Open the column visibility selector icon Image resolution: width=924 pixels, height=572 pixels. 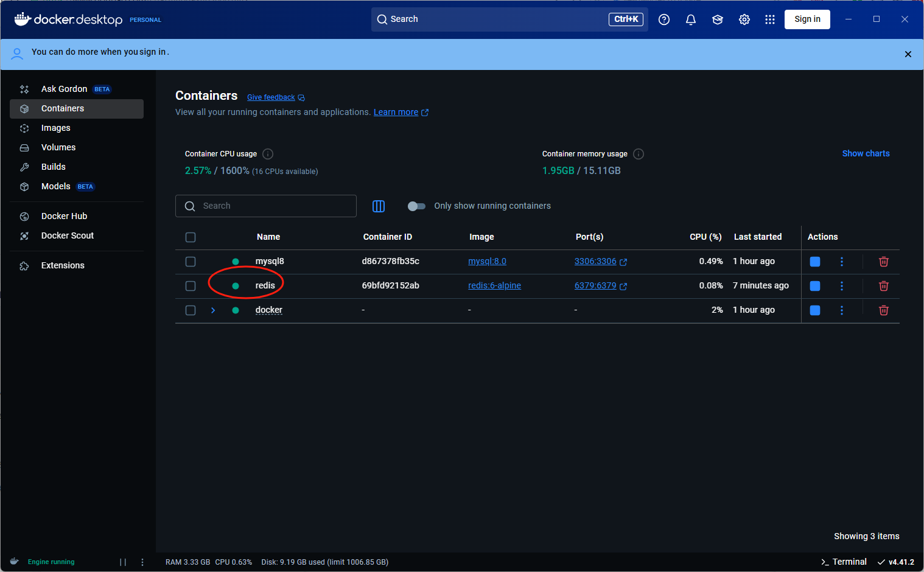pos(379,206)
